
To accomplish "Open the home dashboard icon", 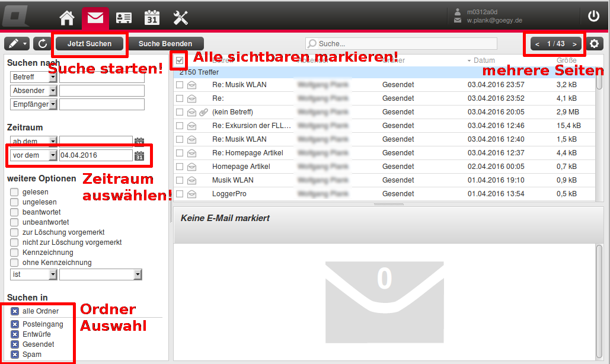I will [x=67, y=18].
